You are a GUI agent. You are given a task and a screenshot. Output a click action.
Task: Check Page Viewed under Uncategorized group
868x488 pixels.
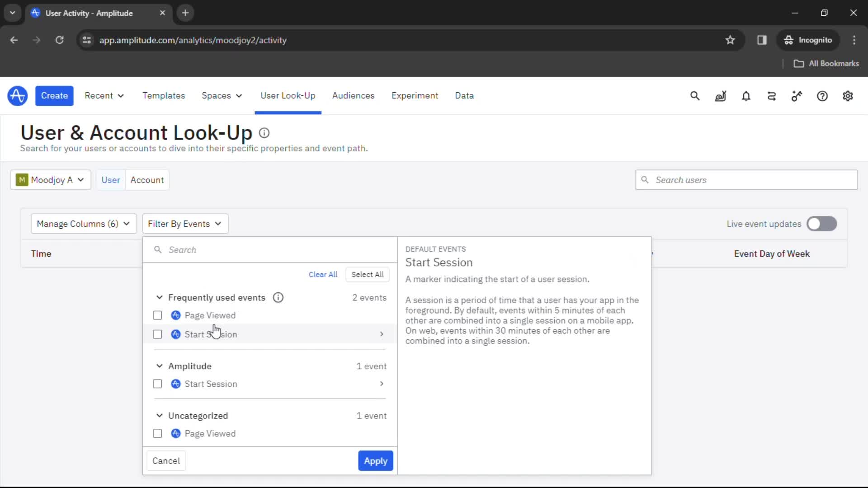tap(157, 433)
